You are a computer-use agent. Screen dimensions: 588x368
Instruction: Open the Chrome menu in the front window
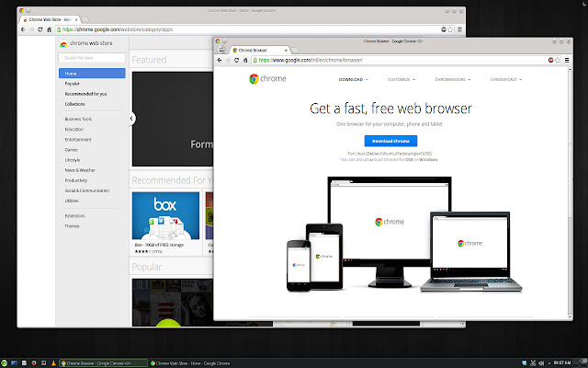pos(567,60)
